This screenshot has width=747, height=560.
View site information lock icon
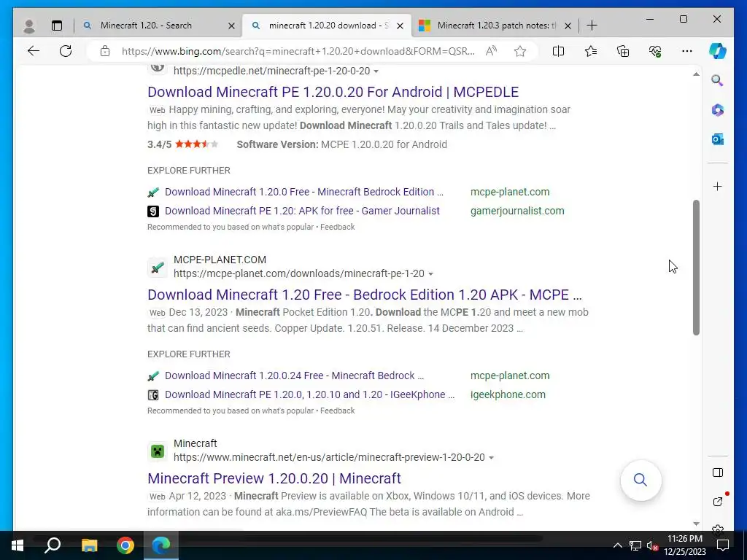pos(105,51)
